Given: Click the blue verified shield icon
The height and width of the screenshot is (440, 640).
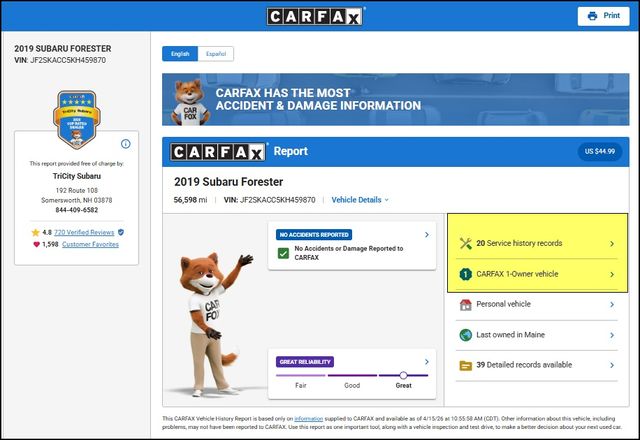Looking at the screenshot, I should point(121,232).
